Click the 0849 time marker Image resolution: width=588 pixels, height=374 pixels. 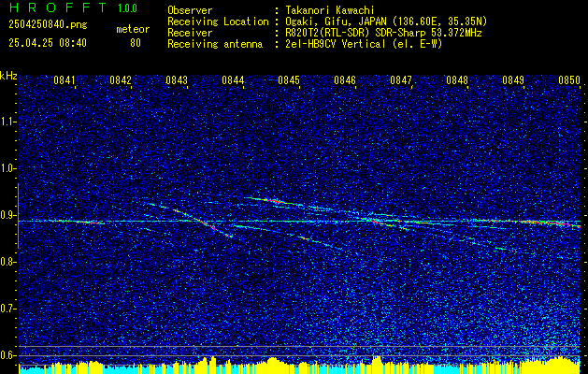coord(513,80)
